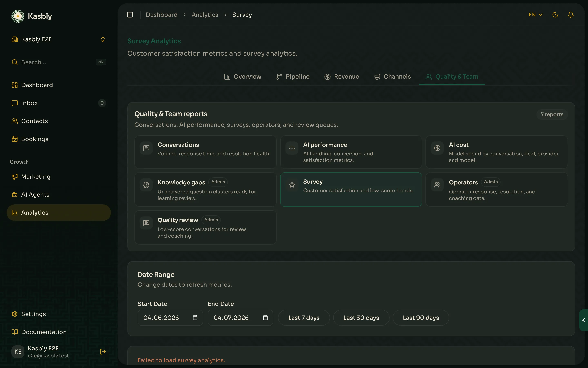Click Admin badge on Quality review
This screenshot has width=588, height=368.
coord(211,220)
